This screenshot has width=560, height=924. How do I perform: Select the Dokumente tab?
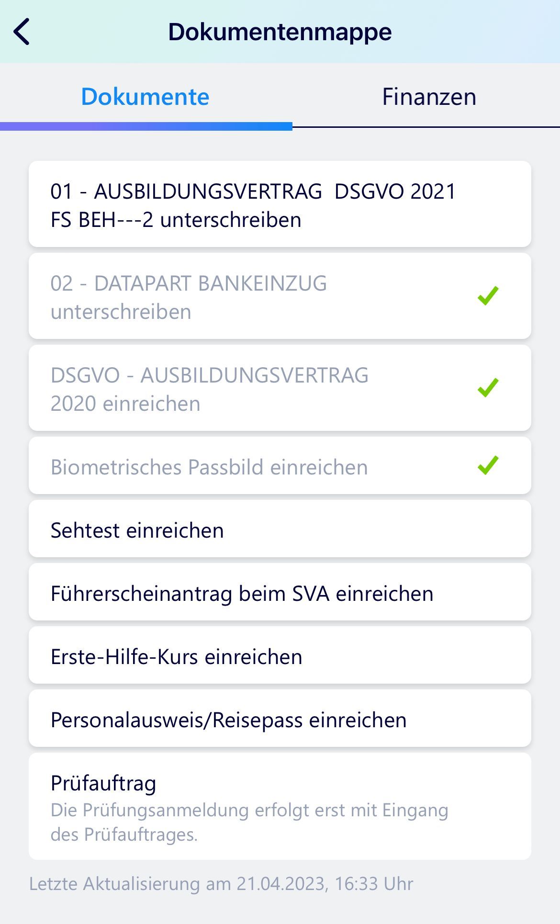tap(145, 97)
